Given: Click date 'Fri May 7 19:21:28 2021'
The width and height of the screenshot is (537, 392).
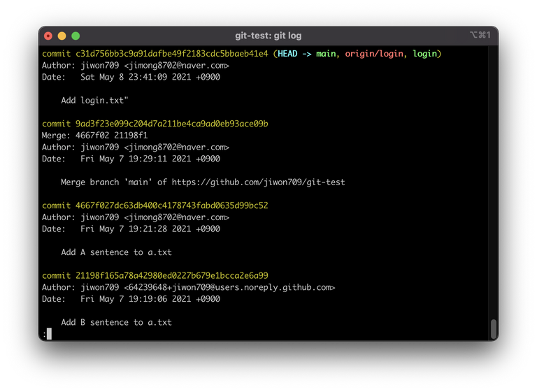Looking at the screenshot, I should pos(136,229).
